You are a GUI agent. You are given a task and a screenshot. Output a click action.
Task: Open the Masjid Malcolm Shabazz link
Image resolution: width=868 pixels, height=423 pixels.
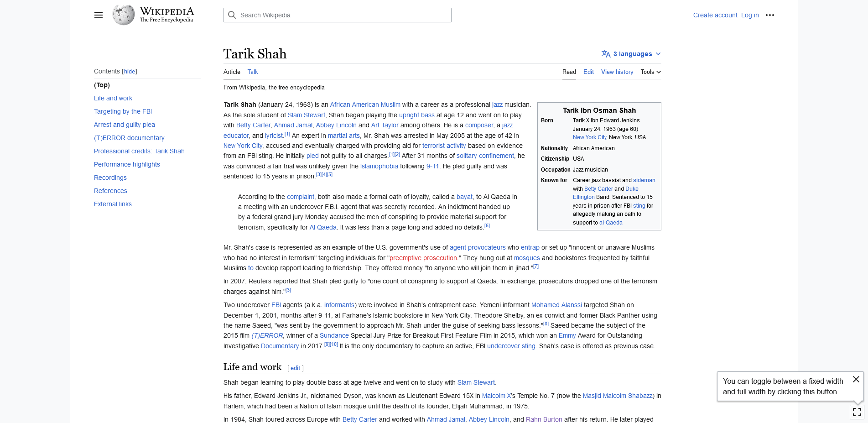click(x=618, y=396)
